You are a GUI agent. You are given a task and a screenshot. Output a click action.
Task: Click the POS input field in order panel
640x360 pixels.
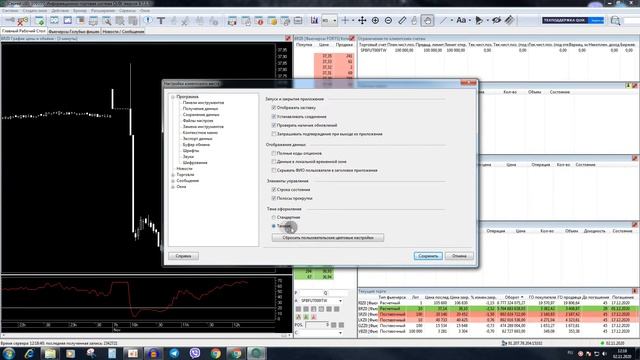pos(317,325)
